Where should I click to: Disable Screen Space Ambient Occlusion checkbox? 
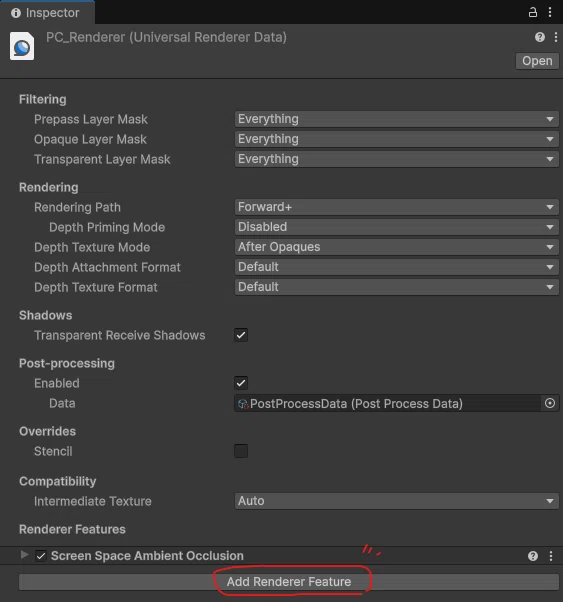coord(41,556)
